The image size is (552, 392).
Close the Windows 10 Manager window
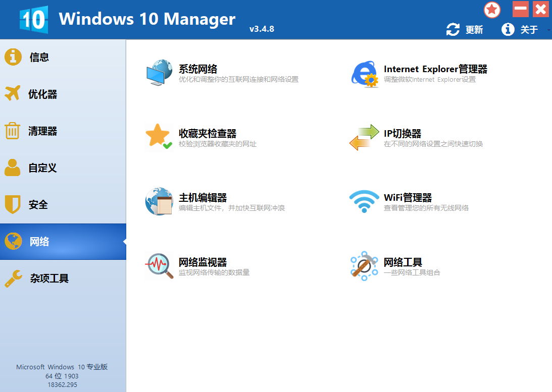tap(541, 9)
